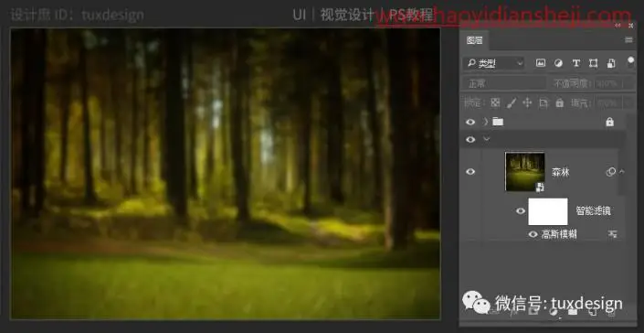
Task: Select the locked group's folder icon
Action: (x=498, y=122)
